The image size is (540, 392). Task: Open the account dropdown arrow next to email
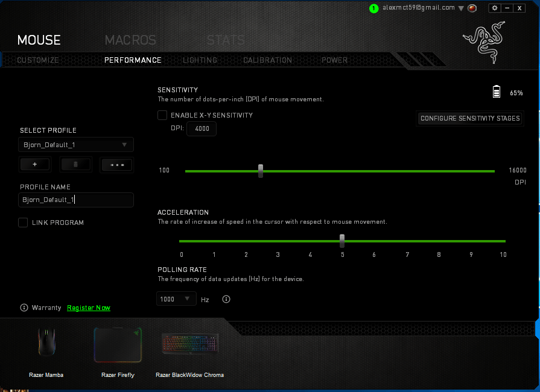tap(461, 8)
